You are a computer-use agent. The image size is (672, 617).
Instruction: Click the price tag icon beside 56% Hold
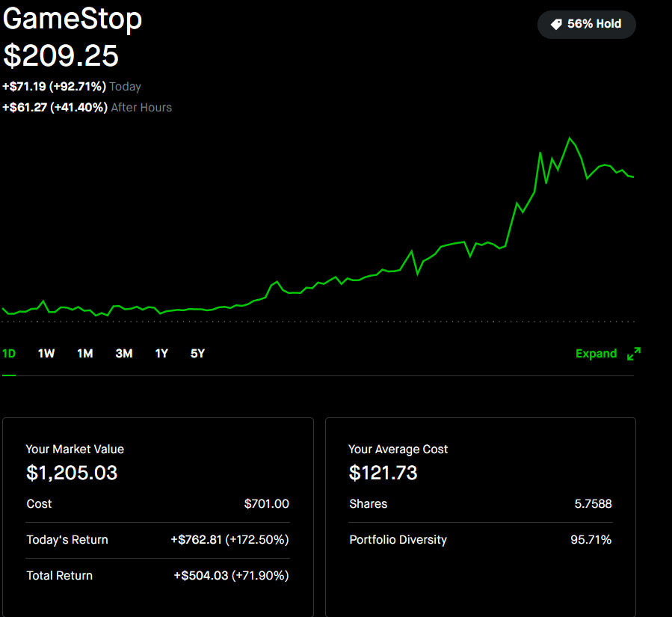pos(556,24)
